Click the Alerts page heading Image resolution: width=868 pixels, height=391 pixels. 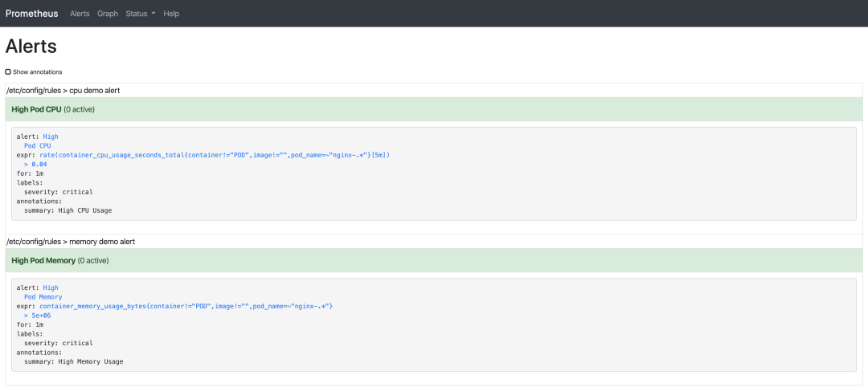tap(31, 47)
